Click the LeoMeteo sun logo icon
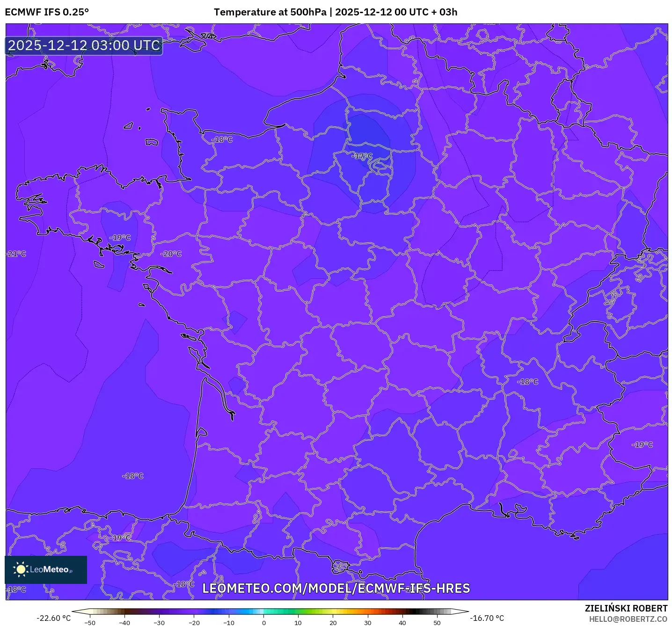672x626 pixels. [x=22, y=570]
